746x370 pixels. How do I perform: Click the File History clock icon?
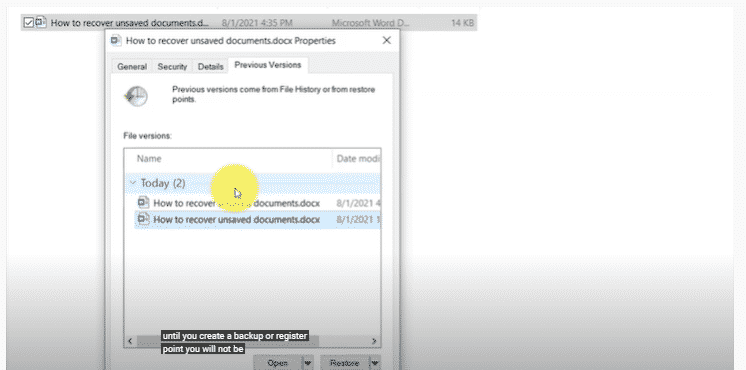136,97
